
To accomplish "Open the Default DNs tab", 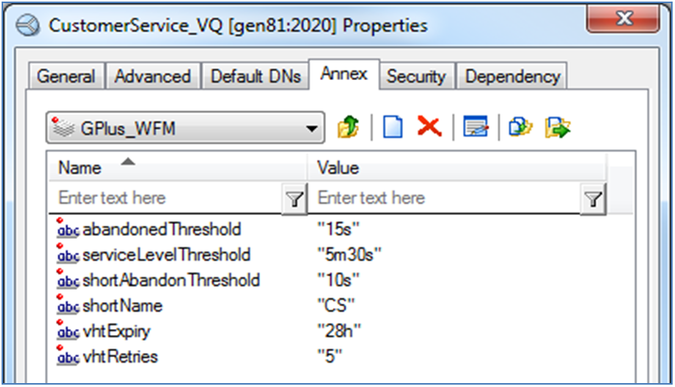I will coord(256,76).
